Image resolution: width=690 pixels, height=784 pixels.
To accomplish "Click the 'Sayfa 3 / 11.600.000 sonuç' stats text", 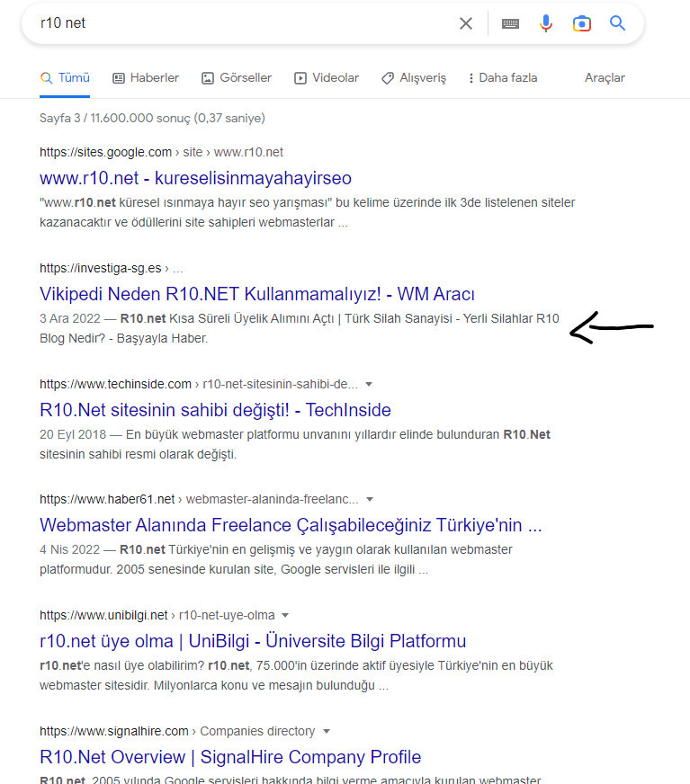I will click(152, 118).
